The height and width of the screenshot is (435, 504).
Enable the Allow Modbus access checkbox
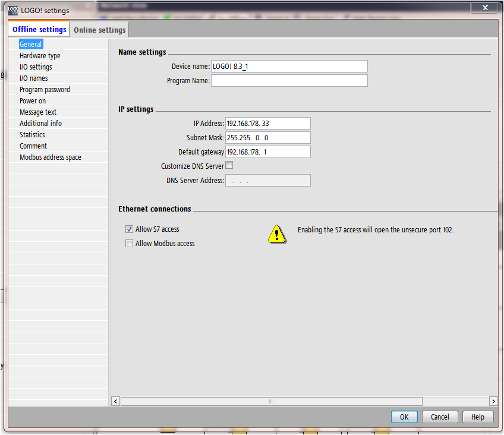(129, 244)
